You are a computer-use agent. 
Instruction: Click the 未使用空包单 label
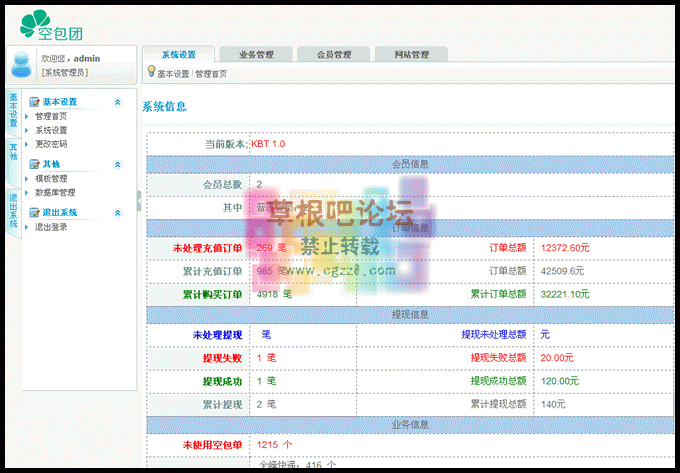pyautogui.click(x=212, y=445)
